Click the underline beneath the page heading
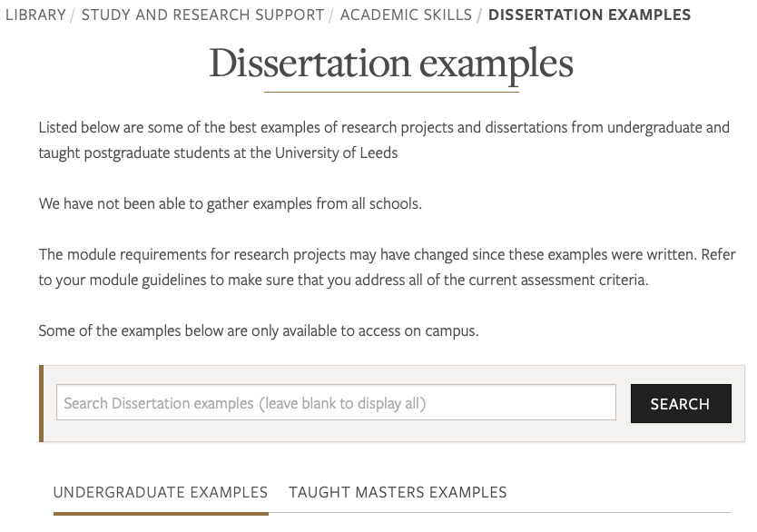757x532 pixels. [391, 92]
